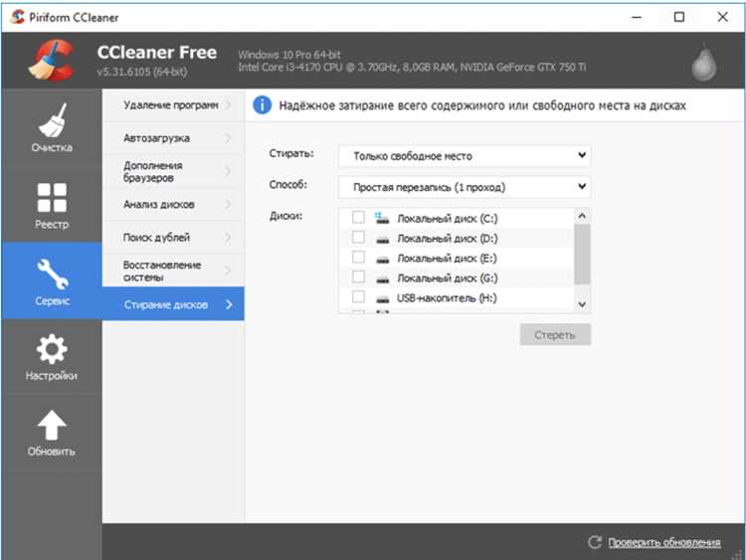The height and width of the screenshot is (560, 746).
Task: Open Восстановление системы tool
Action: [x=173, y=271]
